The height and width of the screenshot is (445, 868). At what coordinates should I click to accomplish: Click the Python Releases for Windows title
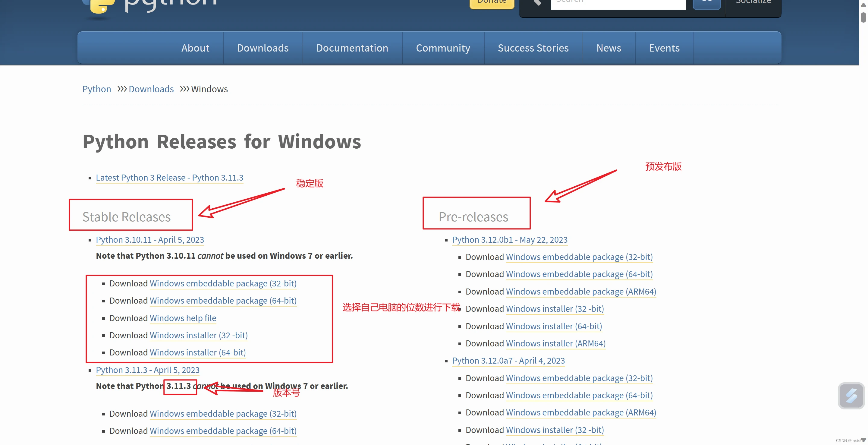tap(222, 142)
